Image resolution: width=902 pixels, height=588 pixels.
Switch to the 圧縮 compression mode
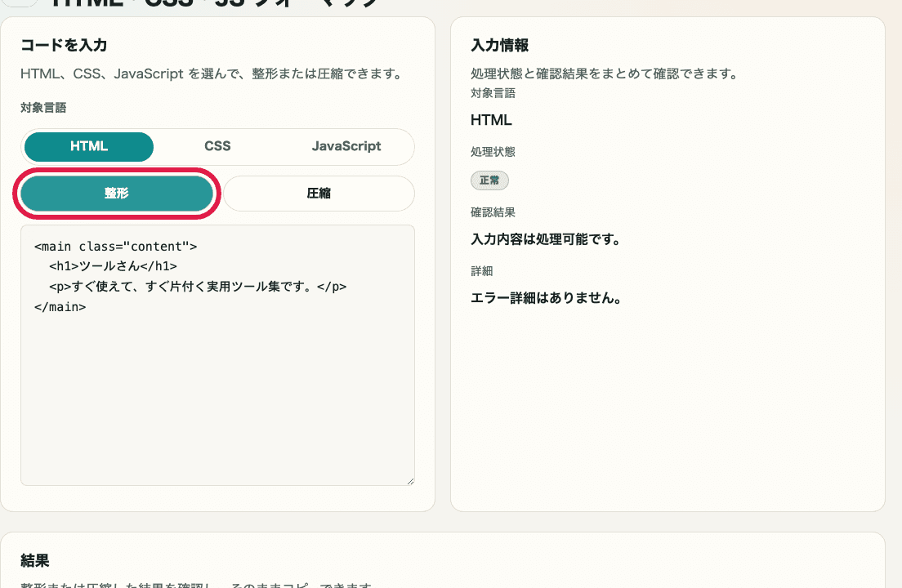(319, 194)
